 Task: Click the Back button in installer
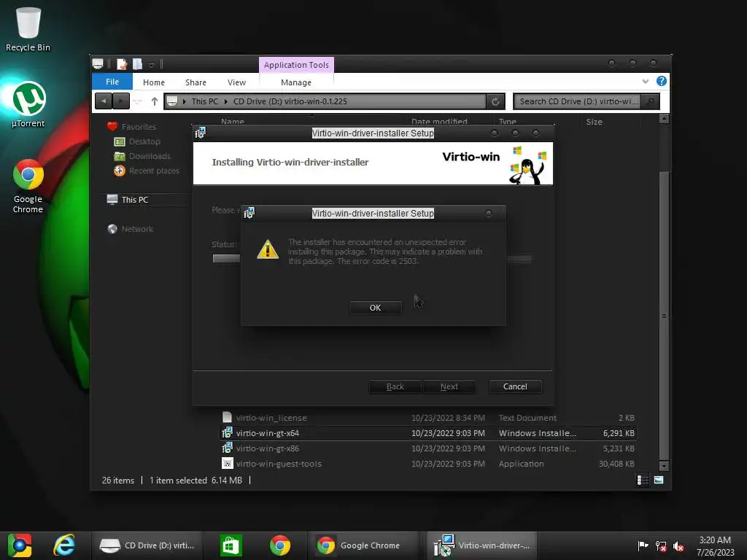pos(395,386)
